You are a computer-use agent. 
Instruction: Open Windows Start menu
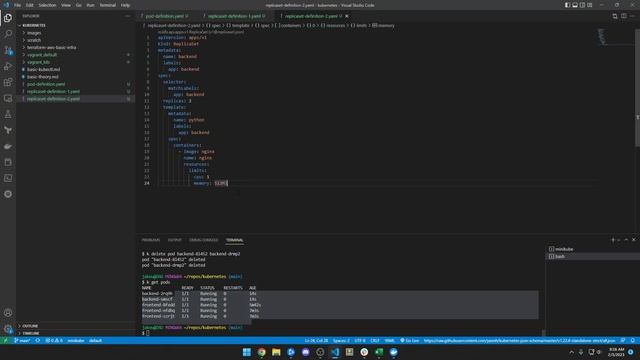(247, 352)
